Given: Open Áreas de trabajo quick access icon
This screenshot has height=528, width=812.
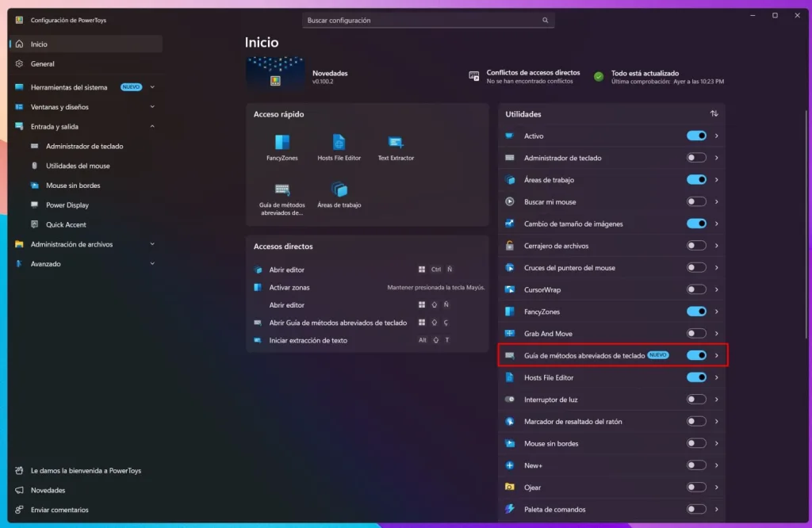Looking at the screenshot, I should coord(339,196).
